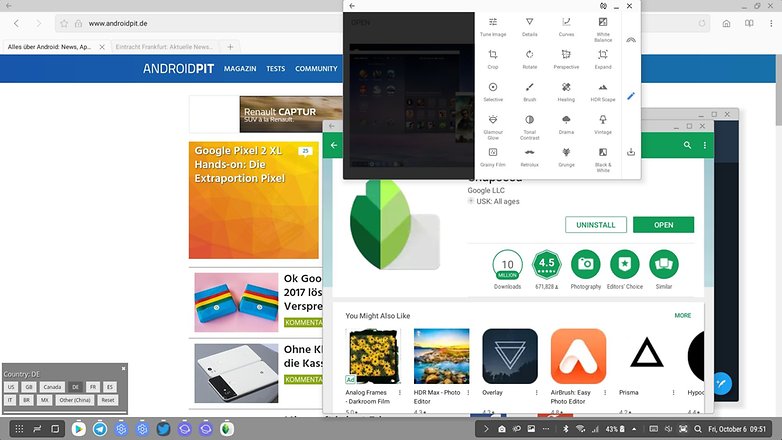Viewport: 782px width, 440px height.
Task: Open Analog Frames app thumbnail
Action: point(373,356)
